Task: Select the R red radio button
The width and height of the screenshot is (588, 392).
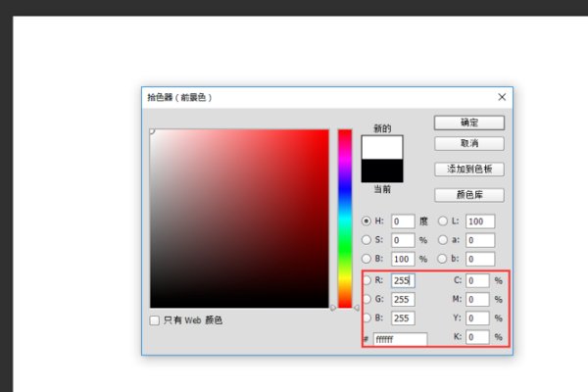Action: 367,280
